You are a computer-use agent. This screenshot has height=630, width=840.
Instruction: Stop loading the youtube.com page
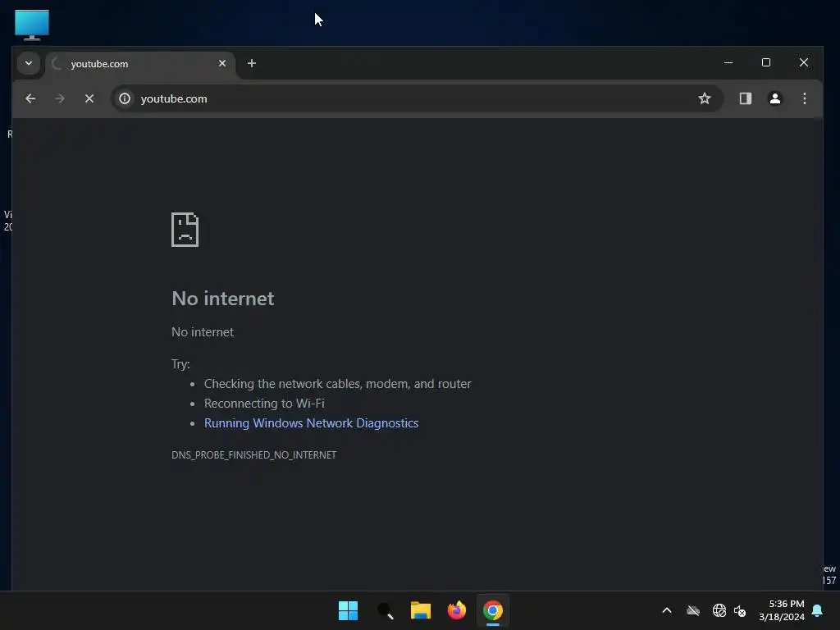(89, 98)
